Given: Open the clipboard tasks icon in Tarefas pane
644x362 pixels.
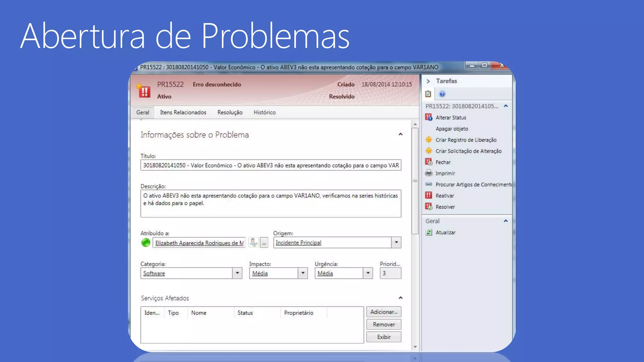Looking at the screenshot, I should tap(428, 94).
